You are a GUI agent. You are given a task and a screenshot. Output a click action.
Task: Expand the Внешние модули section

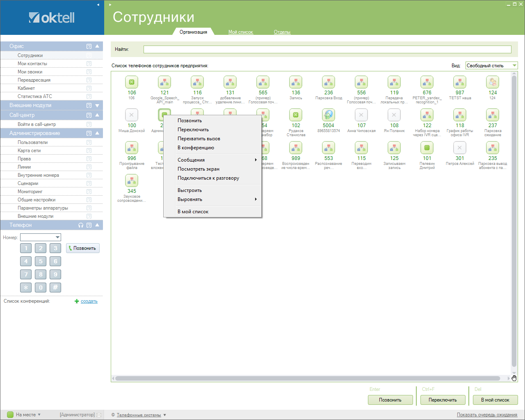(x=97, y=105)
